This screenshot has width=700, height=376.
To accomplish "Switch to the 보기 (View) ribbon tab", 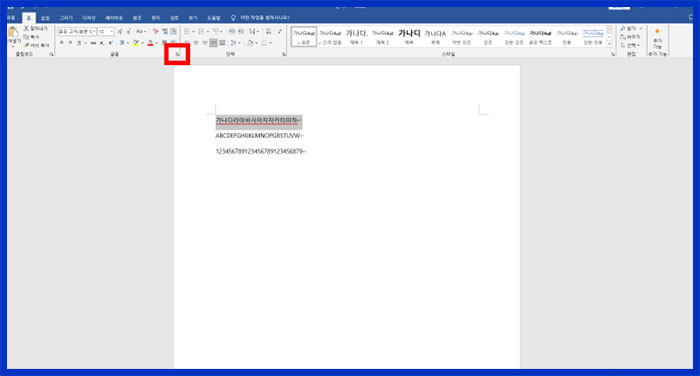I will click(x=193, y=18).
